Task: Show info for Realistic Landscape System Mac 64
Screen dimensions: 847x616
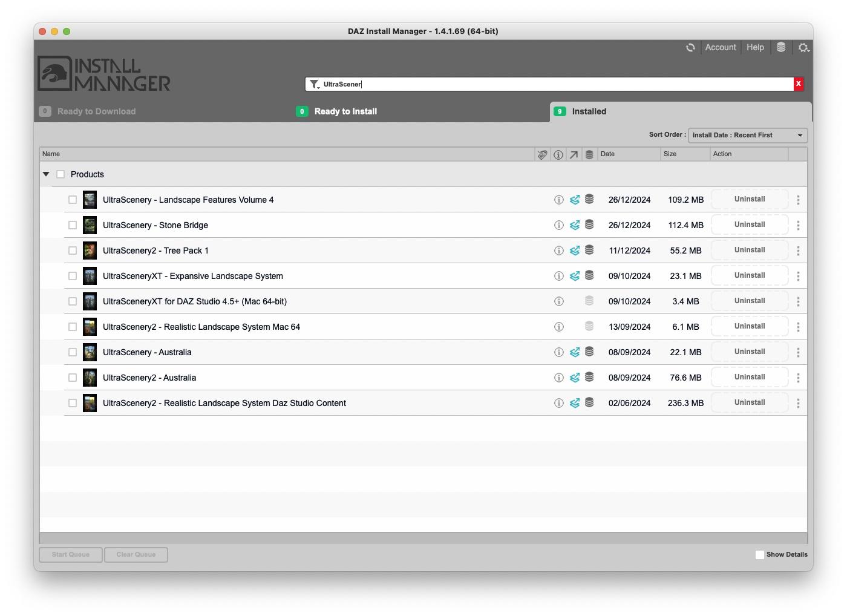Action: [x=559, y=327]
